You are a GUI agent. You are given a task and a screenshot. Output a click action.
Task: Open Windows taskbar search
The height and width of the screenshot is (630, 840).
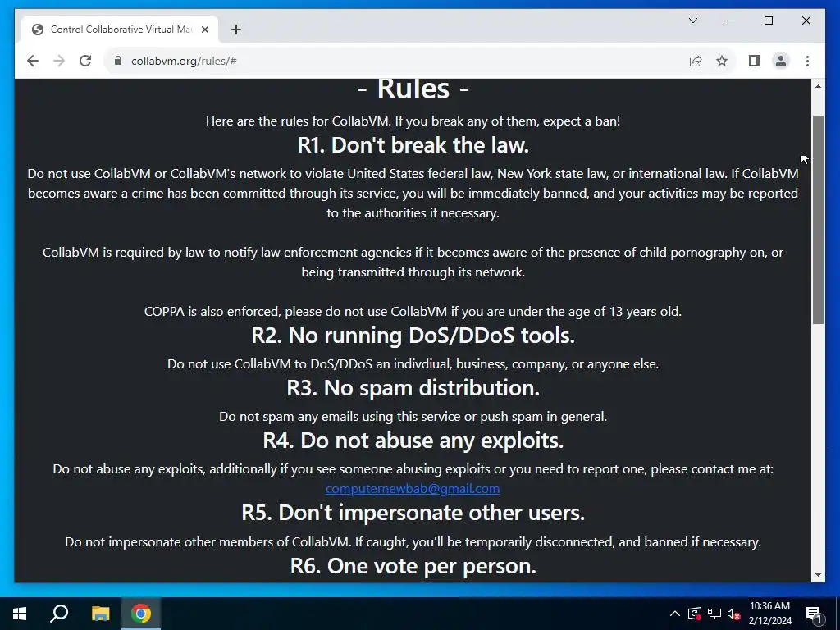point(59,614)
